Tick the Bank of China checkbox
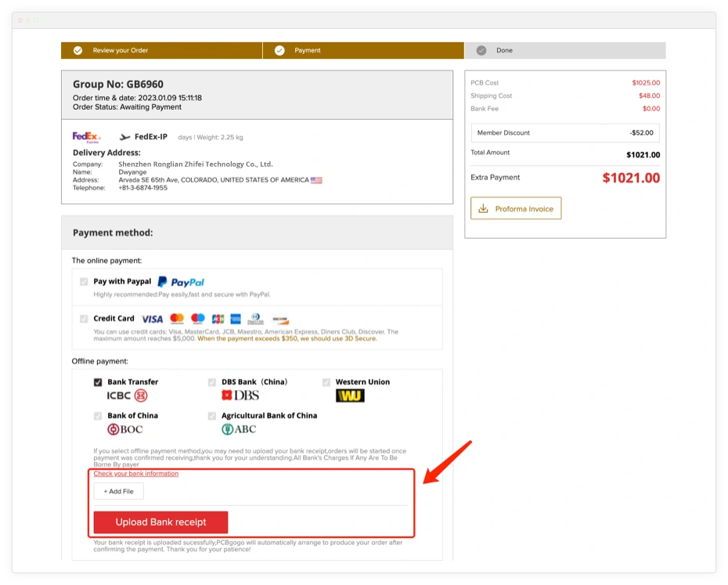Image resolution: width=728 pixels, height=585 pixels. click(98, 416)
